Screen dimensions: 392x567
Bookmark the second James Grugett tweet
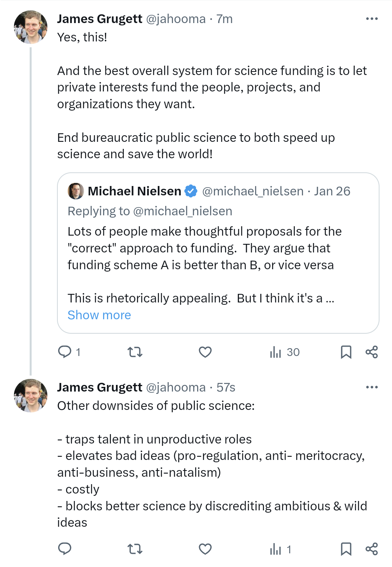(346, 549)
